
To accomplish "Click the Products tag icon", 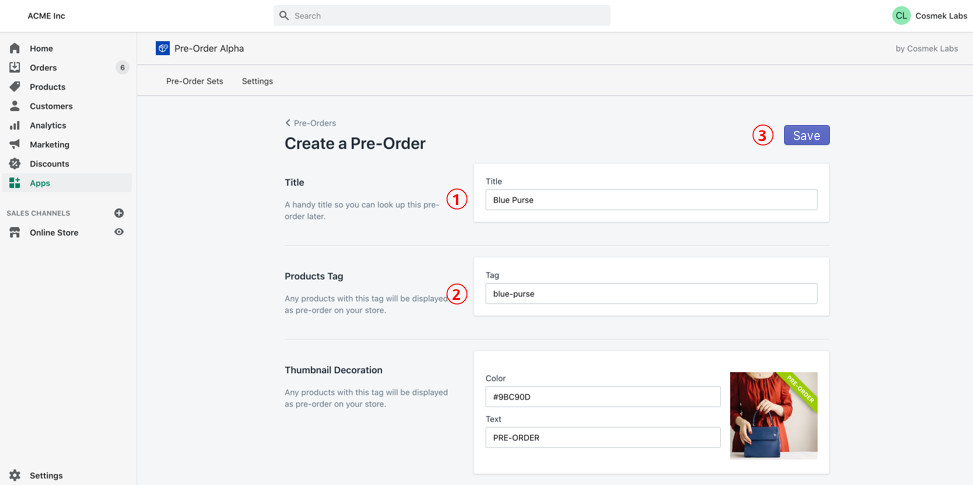I will tap(15, 87).
